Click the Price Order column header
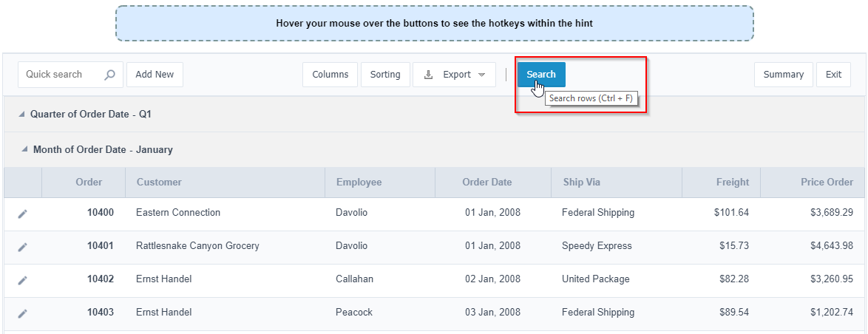The image size is (868, 334). coord(827,182)
